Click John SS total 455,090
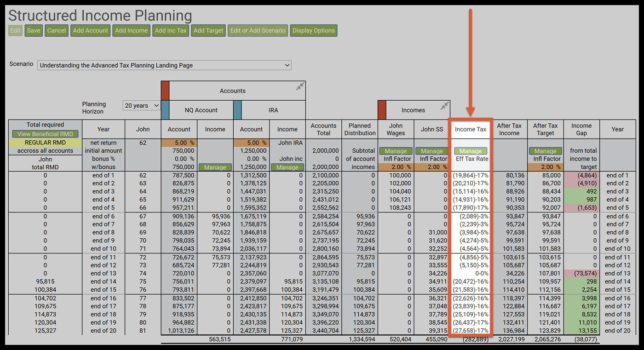Screen dimensions: 644x350 (x=437, y=339)
